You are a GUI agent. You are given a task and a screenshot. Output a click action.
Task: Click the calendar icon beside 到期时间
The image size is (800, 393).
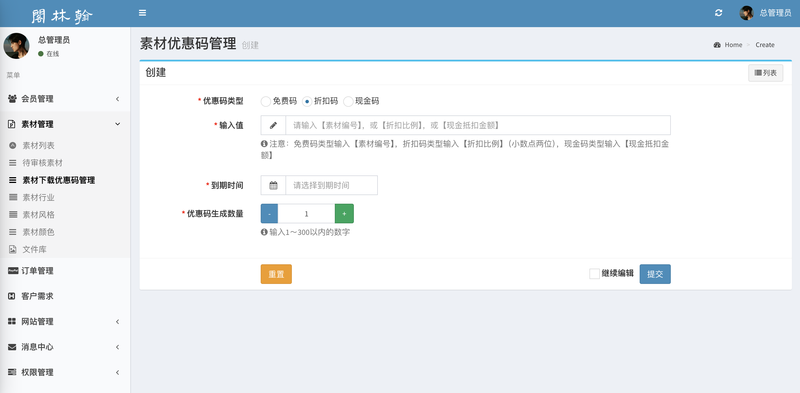(x=273, y=185)
